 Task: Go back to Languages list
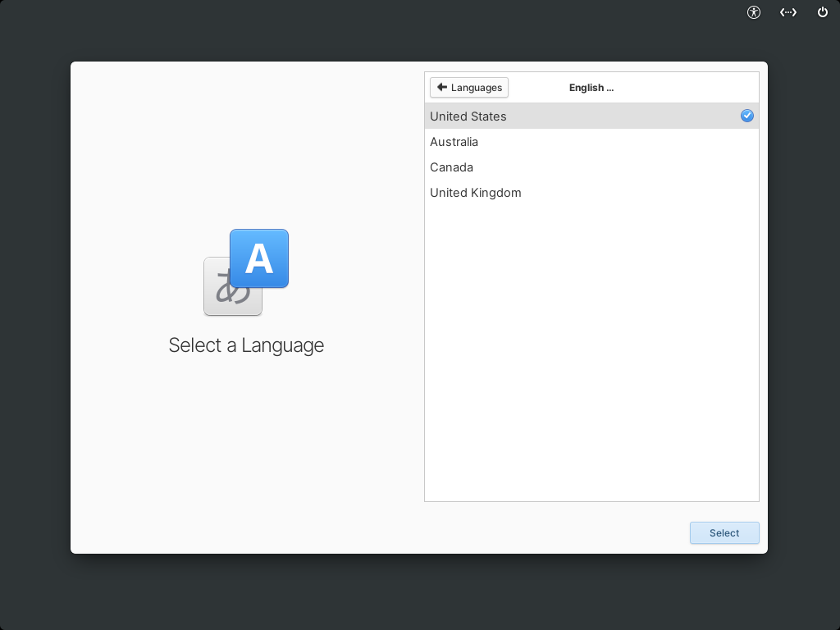click(x=469, y=87)
